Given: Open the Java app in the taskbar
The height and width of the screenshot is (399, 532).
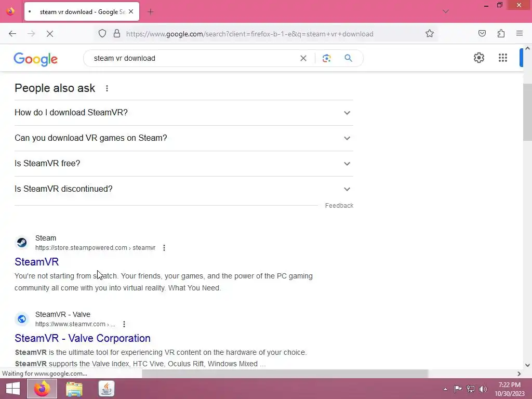Looking at the screenshot, I should (107, 389).
